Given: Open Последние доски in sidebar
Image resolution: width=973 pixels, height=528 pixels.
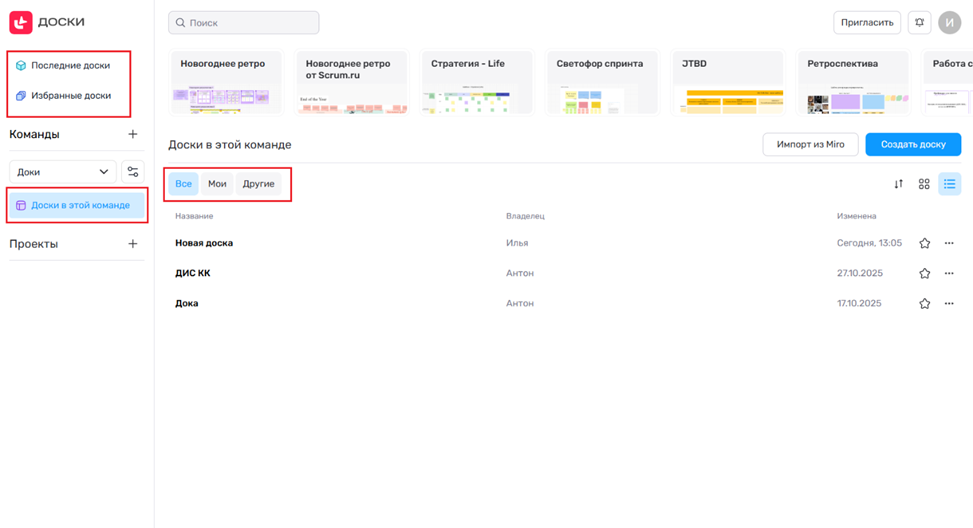Looking at the screenshot, I should coord(70,66).
